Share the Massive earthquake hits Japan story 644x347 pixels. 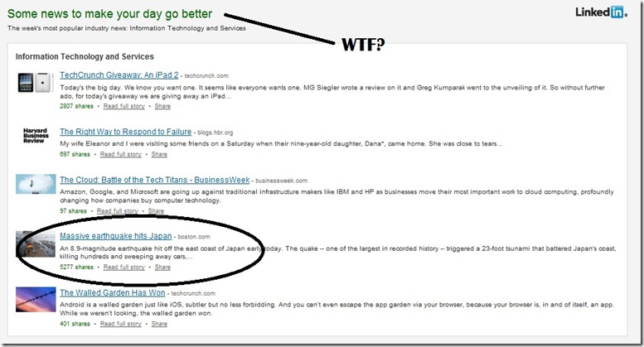(x=162, y=267)
